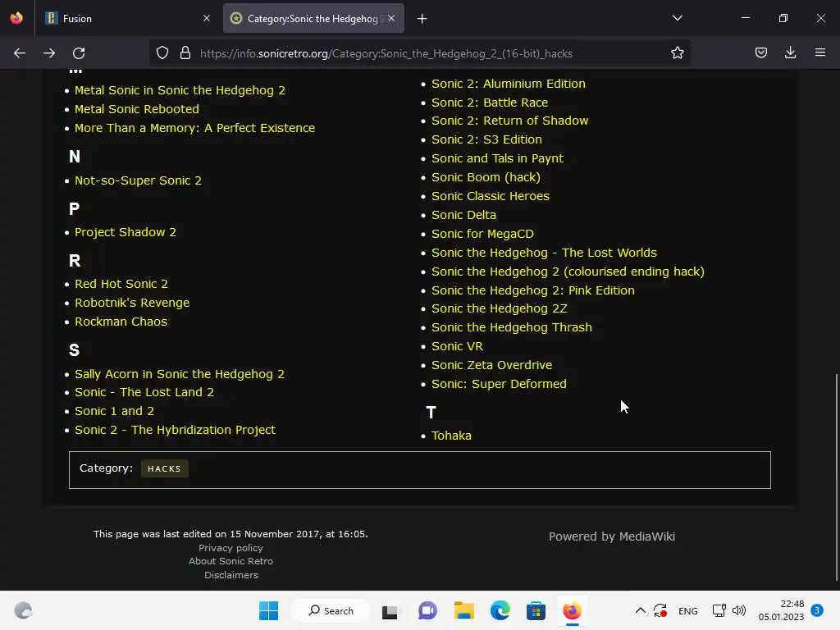
Task: Open the HACKS category tag
Action: click(x=164, y=468)
